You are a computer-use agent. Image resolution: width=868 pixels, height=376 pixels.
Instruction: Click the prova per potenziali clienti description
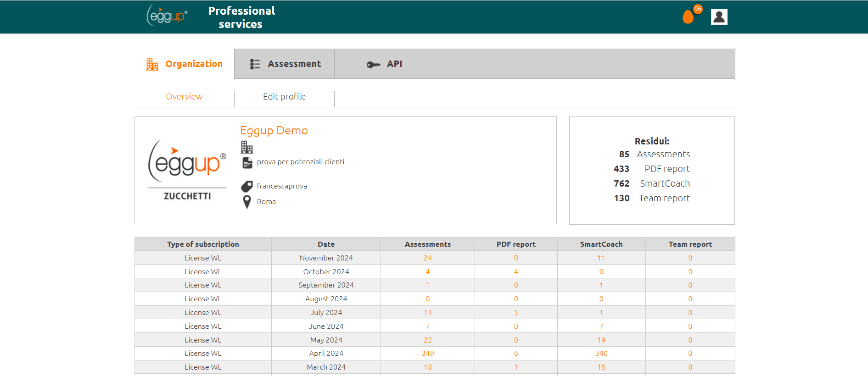tap(301, 162)
